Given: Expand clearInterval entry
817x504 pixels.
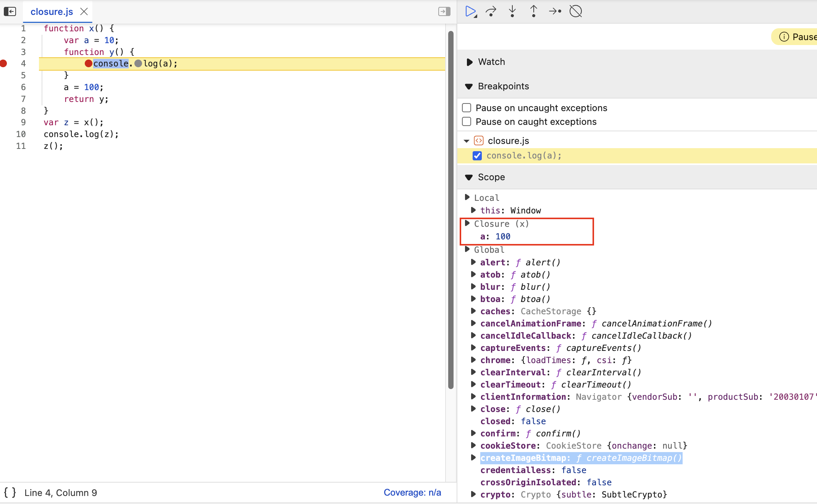Looking at the screenshot, I should coord(473,372).
